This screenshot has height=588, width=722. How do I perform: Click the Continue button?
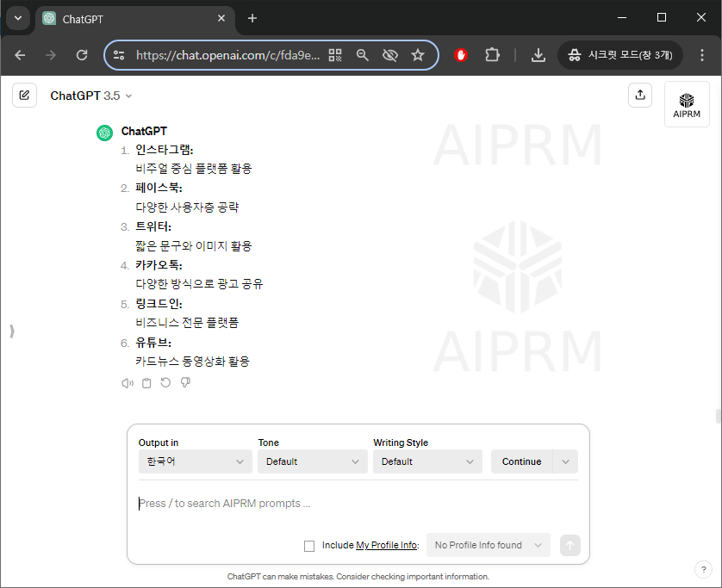pyautogui.click(x=522, y=461)
